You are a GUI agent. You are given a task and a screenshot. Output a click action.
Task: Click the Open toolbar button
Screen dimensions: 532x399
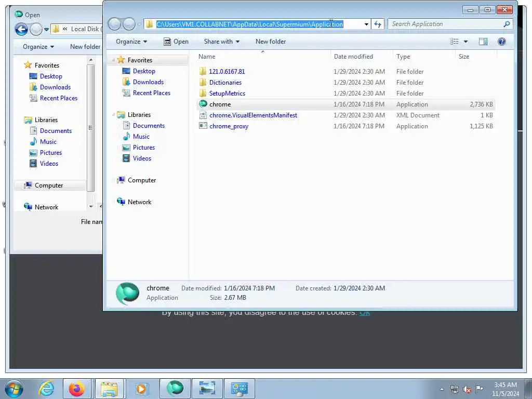click(176, 42)
